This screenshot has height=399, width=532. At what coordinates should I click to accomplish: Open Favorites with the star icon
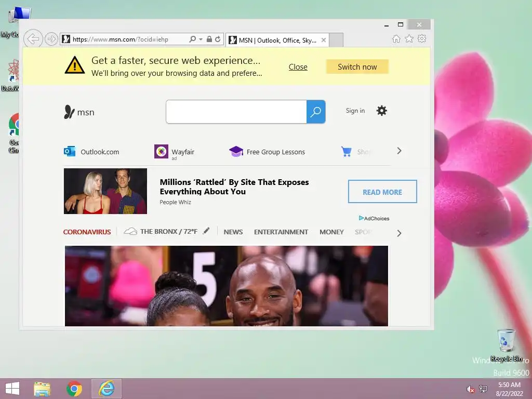click(409, 38)
